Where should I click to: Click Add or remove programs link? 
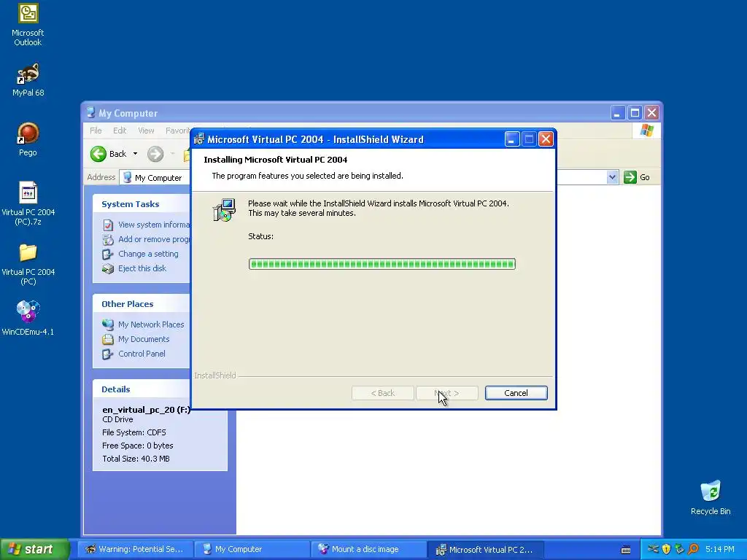tap(153, 239)
